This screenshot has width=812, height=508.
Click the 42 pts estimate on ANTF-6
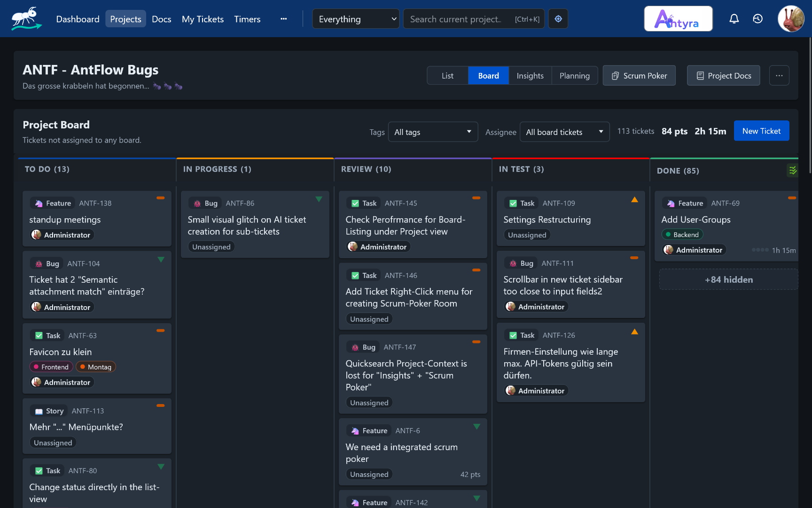[x=470, y=475]
